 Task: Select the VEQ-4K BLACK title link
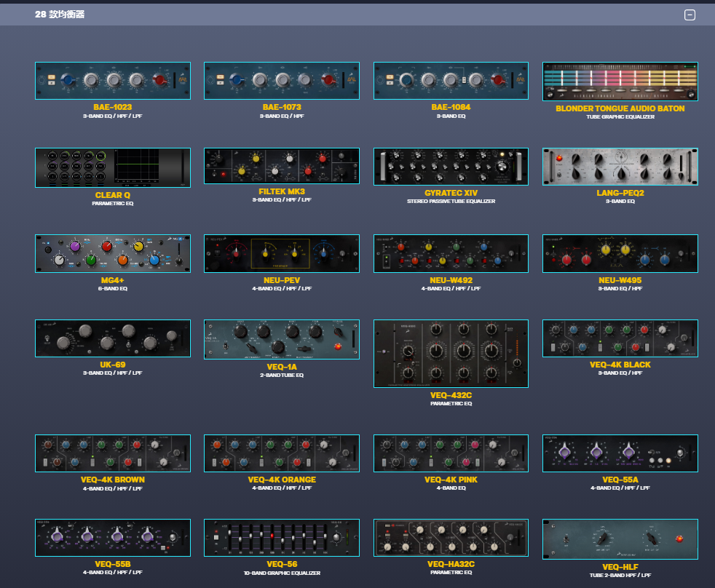coord(620,365)
